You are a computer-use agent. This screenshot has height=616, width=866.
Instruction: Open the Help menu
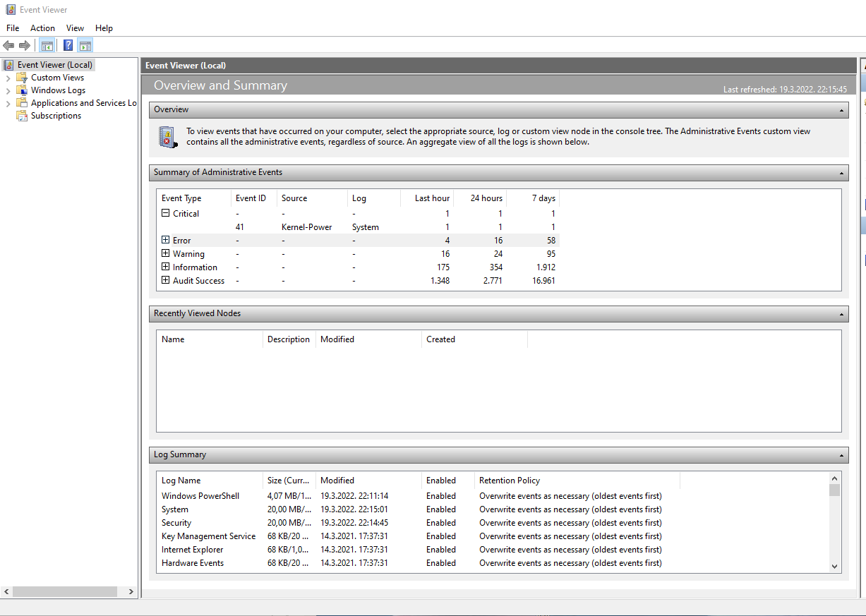click(104, 28)
